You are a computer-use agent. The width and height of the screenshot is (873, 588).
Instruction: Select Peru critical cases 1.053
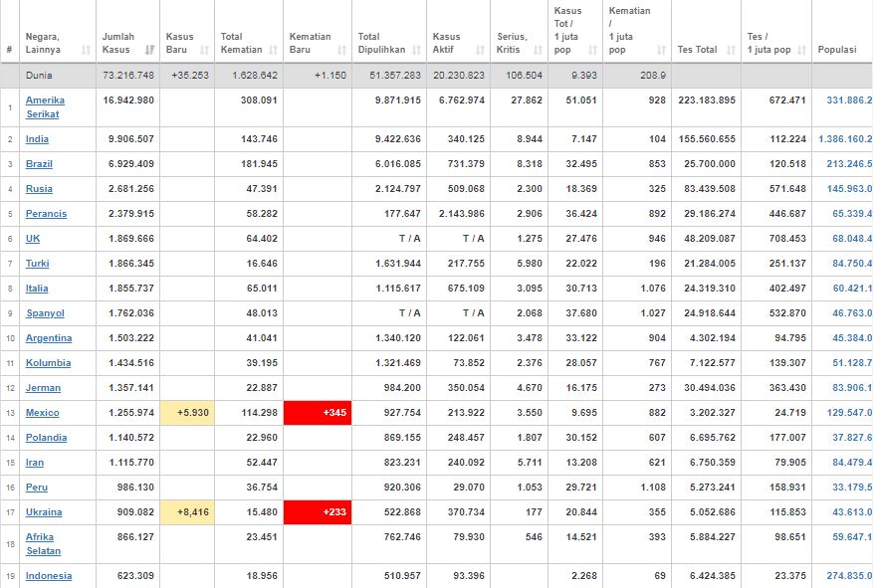tap(530, 488)
